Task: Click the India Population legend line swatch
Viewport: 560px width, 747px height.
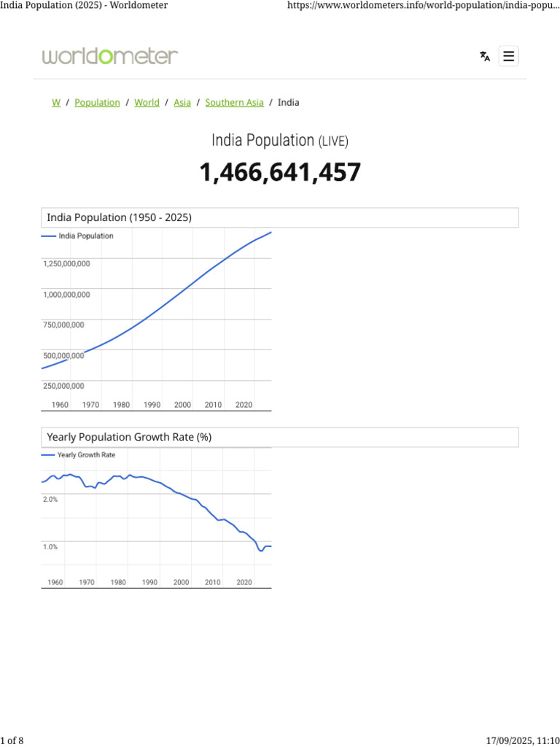Action: tap(48, 236)
